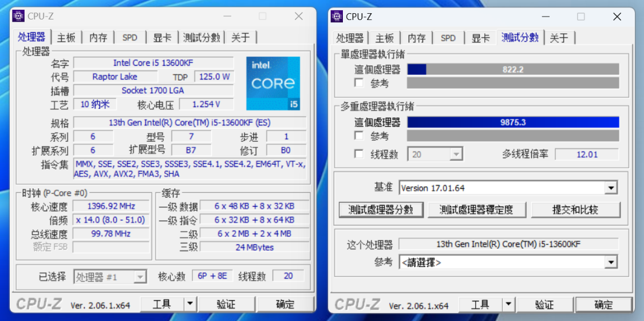The width and height of the screenshot is (644, 321).
Task: Click the 规格 specification field
Action: [x=189, y=122]
